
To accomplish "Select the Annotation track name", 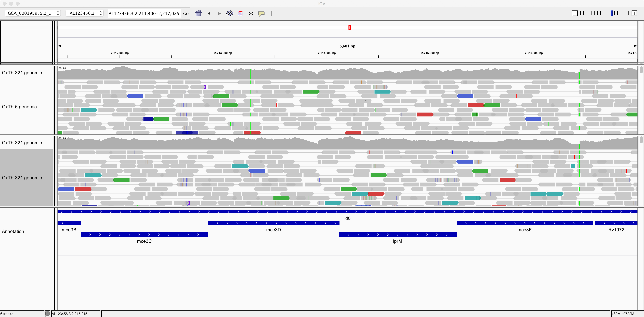I will (x=13, y=231).
